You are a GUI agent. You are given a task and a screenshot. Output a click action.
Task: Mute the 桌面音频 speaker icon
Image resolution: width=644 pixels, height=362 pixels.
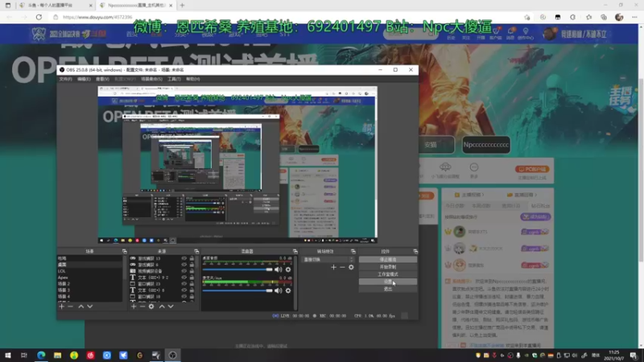point(278,269)
